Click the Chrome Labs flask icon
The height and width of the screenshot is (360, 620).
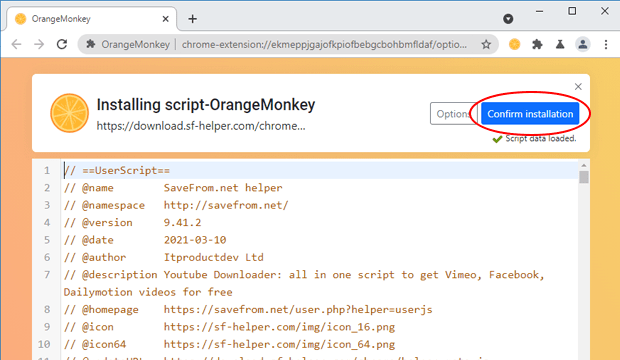coord(560,44)
